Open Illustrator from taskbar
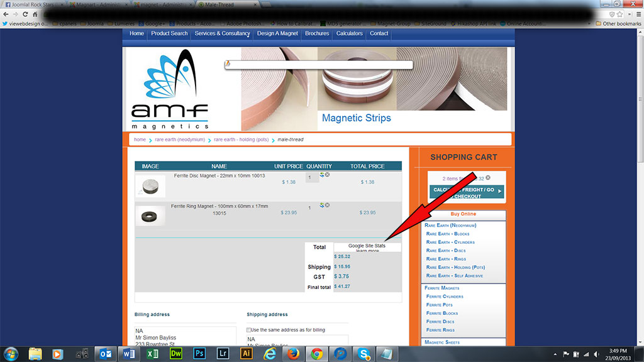The image size is (644, 362). coord(246,354)
